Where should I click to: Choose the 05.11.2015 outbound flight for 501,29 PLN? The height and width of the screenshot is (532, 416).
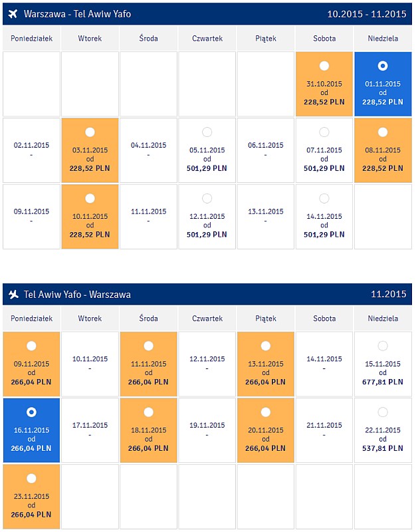207,132
